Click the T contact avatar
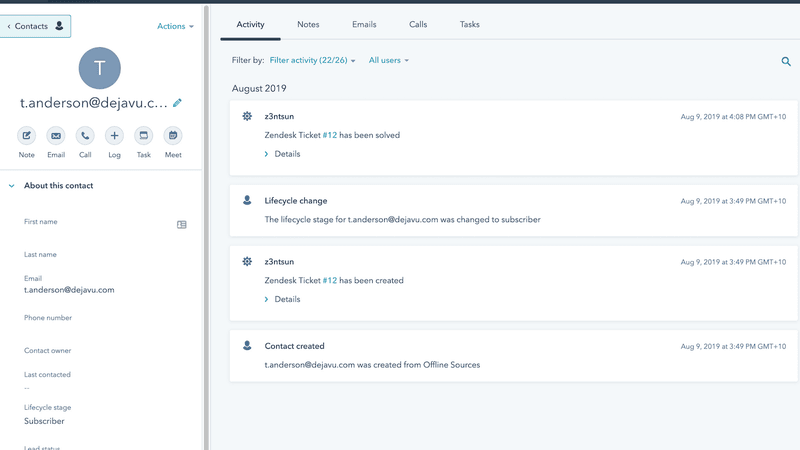 click(99, 68)
